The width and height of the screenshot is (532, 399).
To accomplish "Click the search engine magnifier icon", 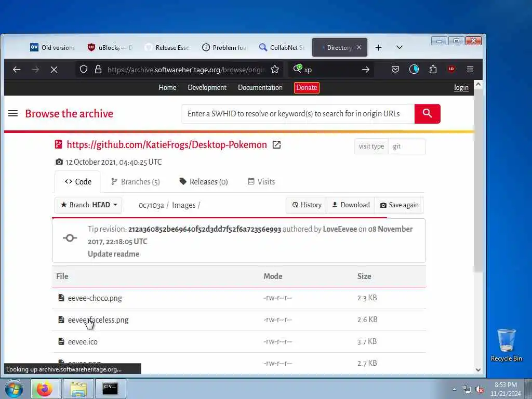I will (x=298, y=69).
